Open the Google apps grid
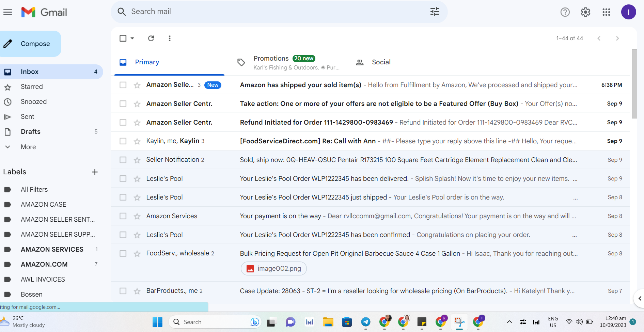Screen dimensions: 644x332 coord(606,12)
